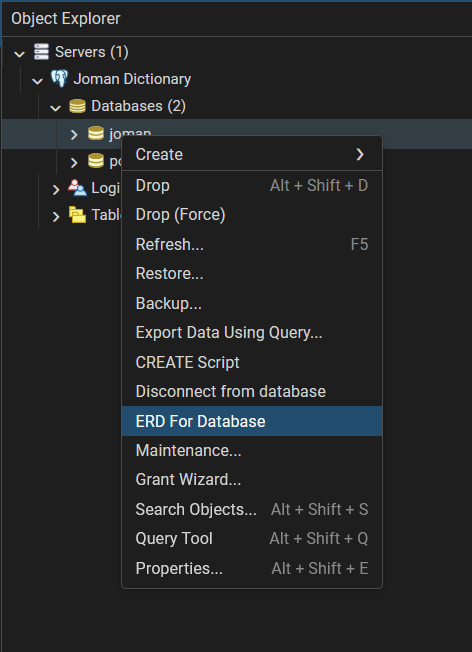Click the Databases (2) stack icon
The image size is (472, 652).
[x=77, y=106]
